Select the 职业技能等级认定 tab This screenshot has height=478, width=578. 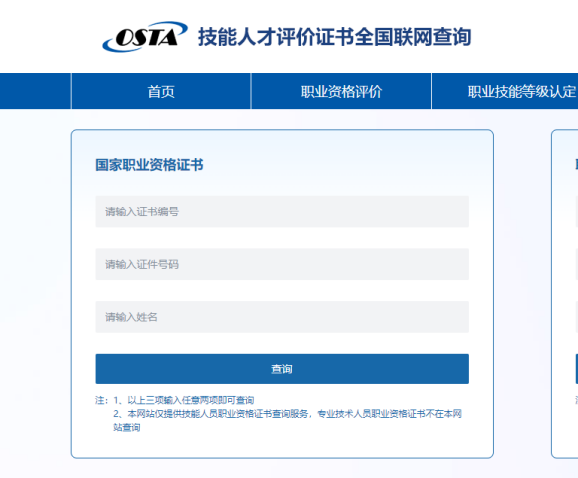(505, 91)
